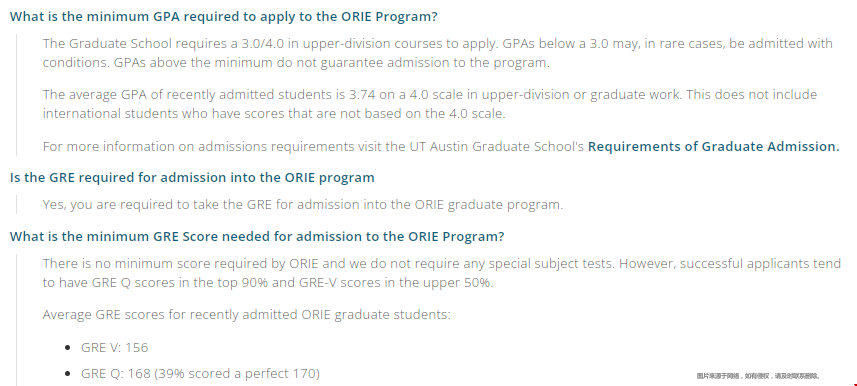
Task: Click the bullet point beside GRE Q
Action: click(x=67, y=373)
